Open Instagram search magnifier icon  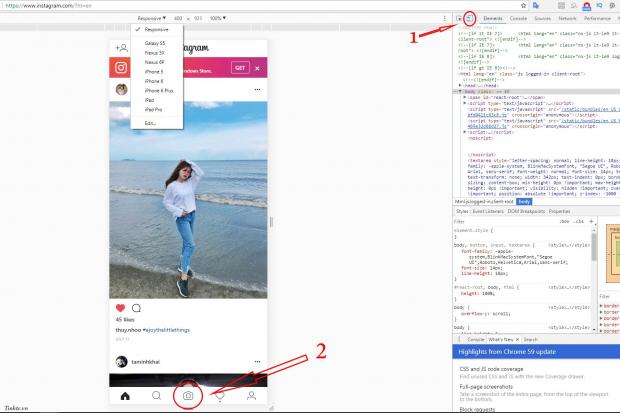[x=157, y=396]
